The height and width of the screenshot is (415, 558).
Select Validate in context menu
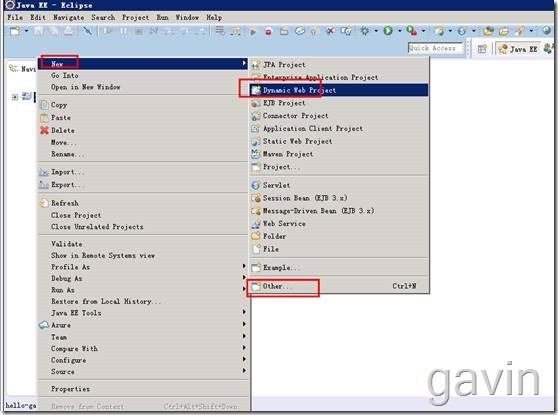67,244
